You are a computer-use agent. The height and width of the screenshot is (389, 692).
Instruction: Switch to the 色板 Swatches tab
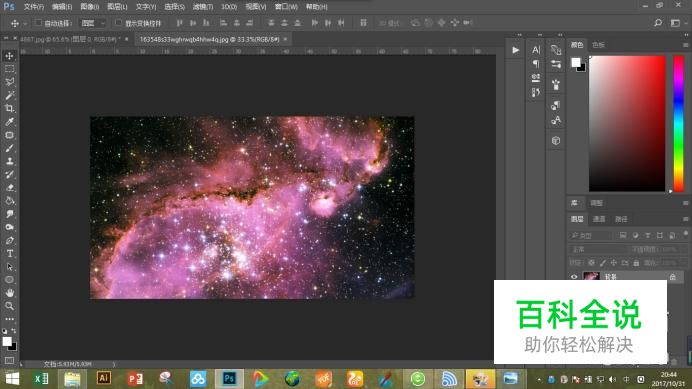598,45
